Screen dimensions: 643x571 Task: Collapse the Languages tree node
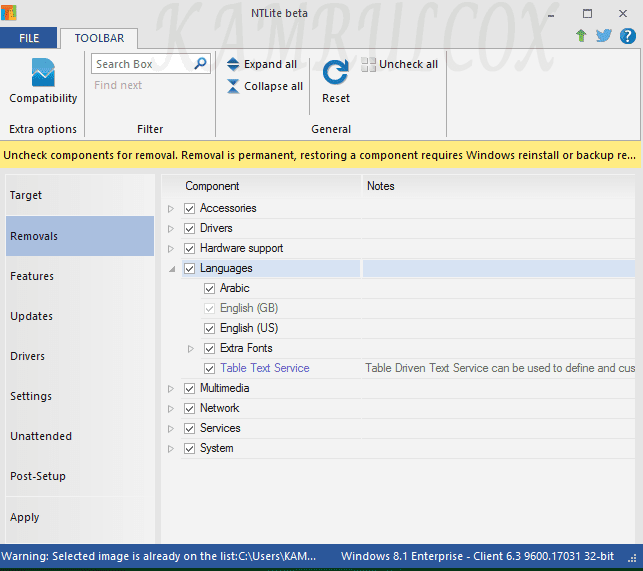coord(172,269)
